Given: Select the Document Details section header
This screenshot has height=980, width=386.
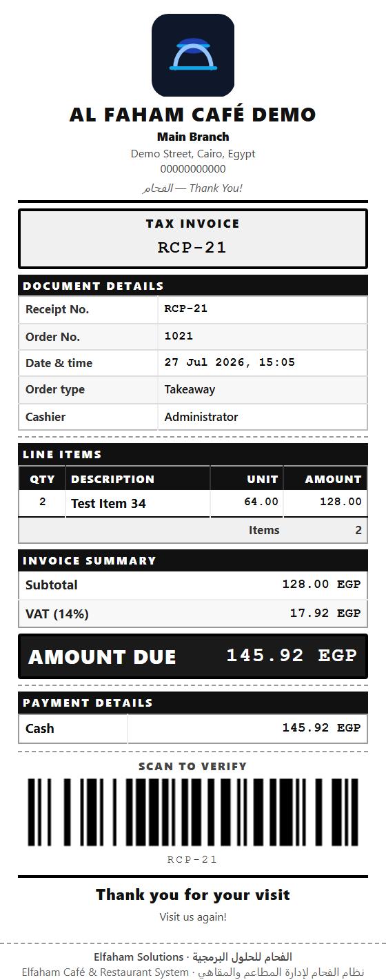Looking at the screenshot, I should [x=193, y=286].
